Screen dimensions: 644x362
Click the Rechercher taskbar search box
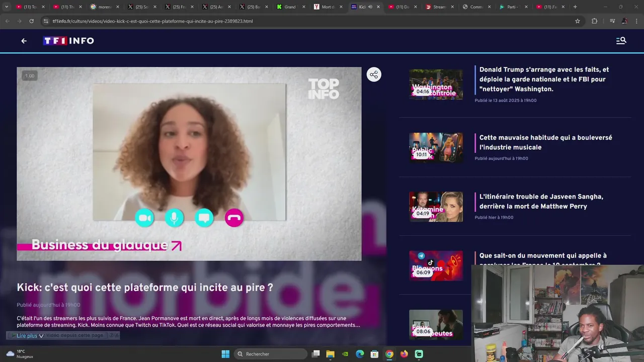pyautogui.click(x=271, y=354)
